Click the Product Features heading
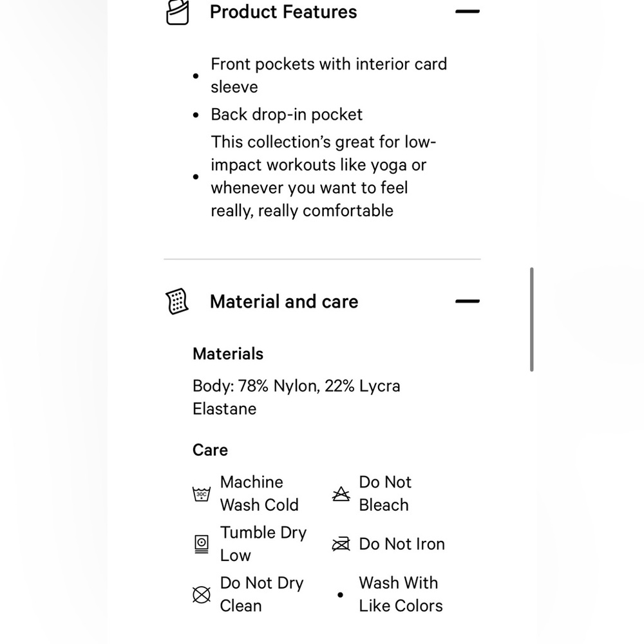Viewport: 644px width, 644px height. click(283, 12)
